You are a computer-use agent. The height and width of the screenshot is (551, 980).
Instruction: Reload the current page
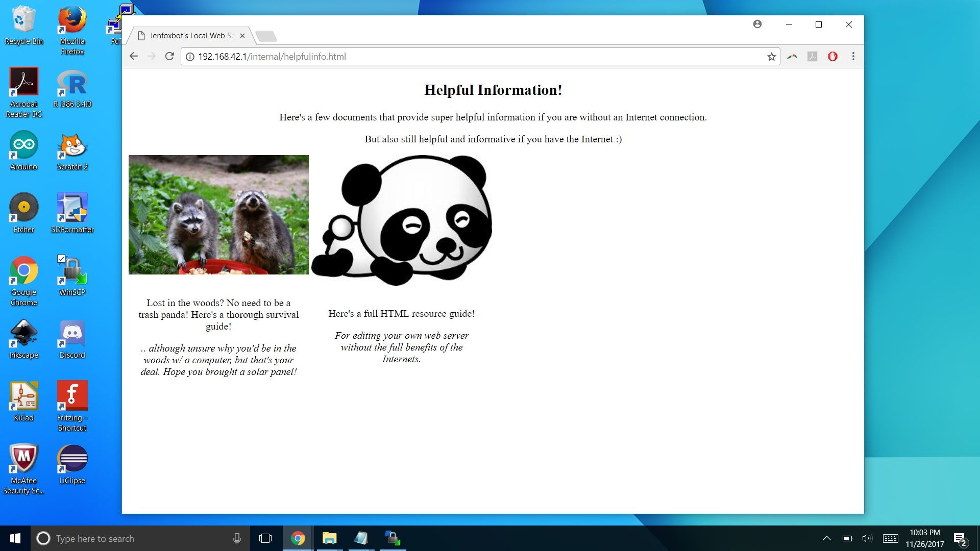[x=170, y=56]
